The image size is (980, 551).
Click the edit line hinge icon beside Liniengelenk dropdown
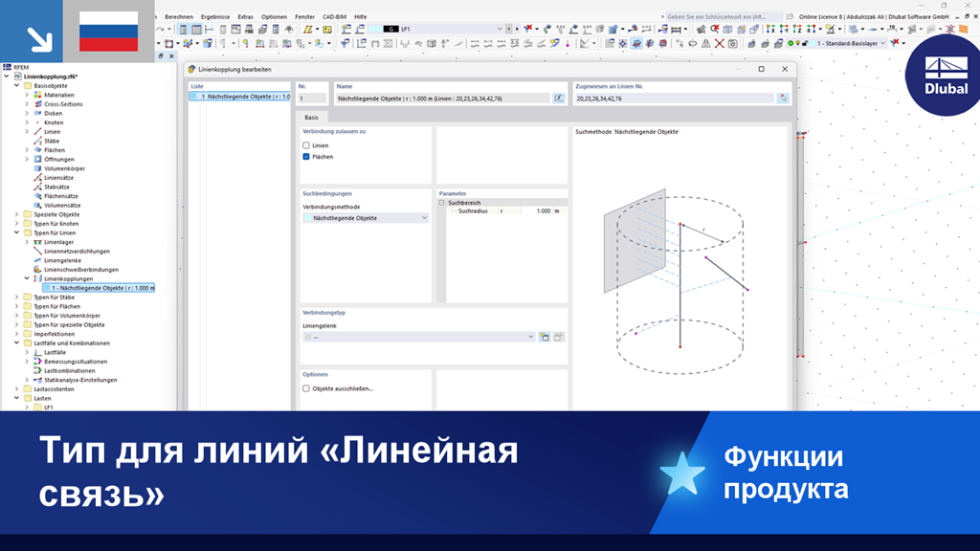tap(559, 337)
